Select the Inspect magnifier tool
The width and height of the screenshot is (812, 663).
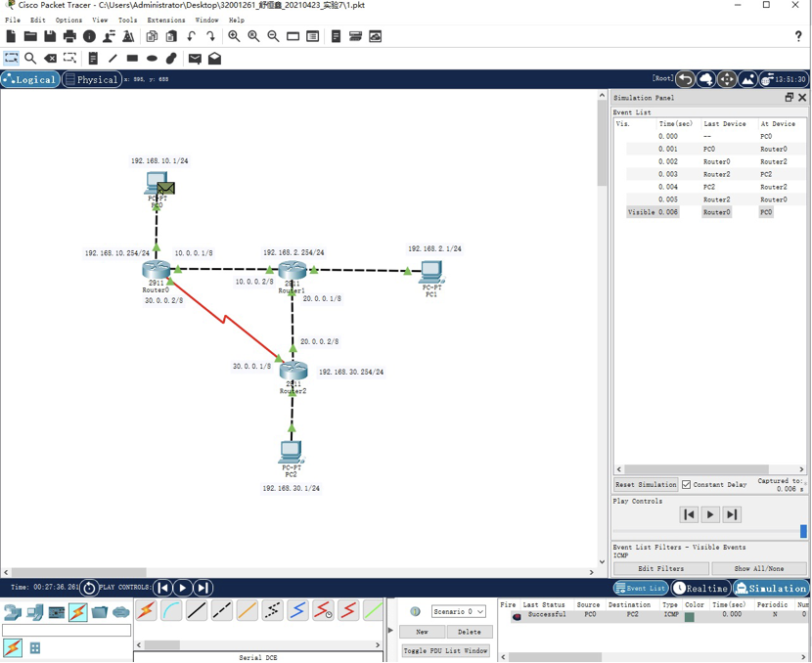pyautogui.click(x=30, y=59)
